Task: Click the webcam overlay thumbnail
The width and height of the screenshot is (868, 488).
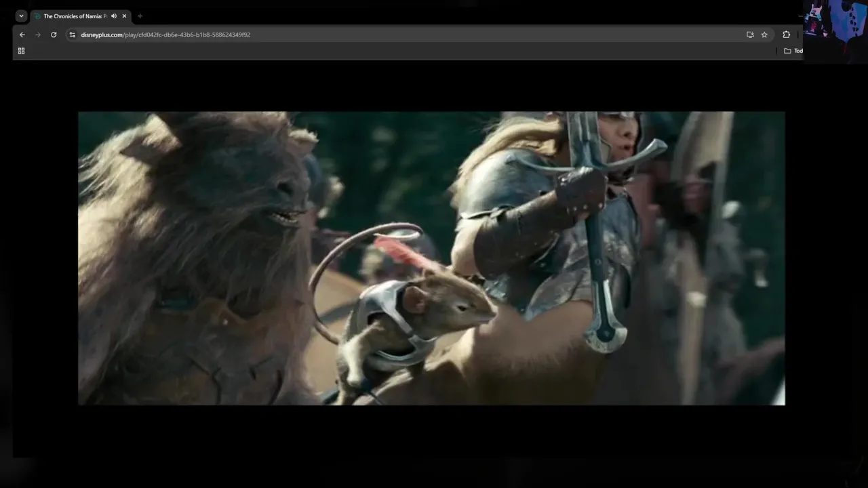Action: click(835, 31)
